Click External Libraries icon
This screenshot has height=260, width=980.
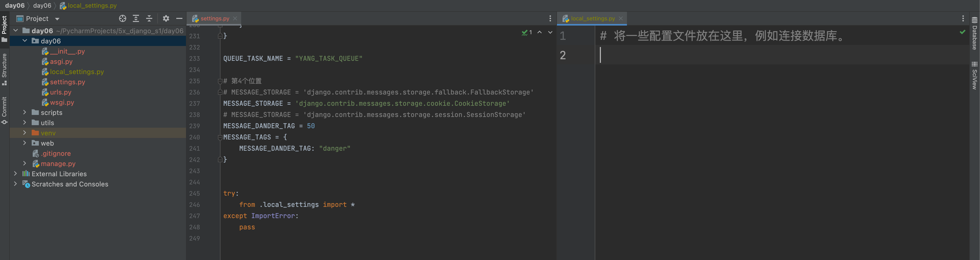coord(26,173)
